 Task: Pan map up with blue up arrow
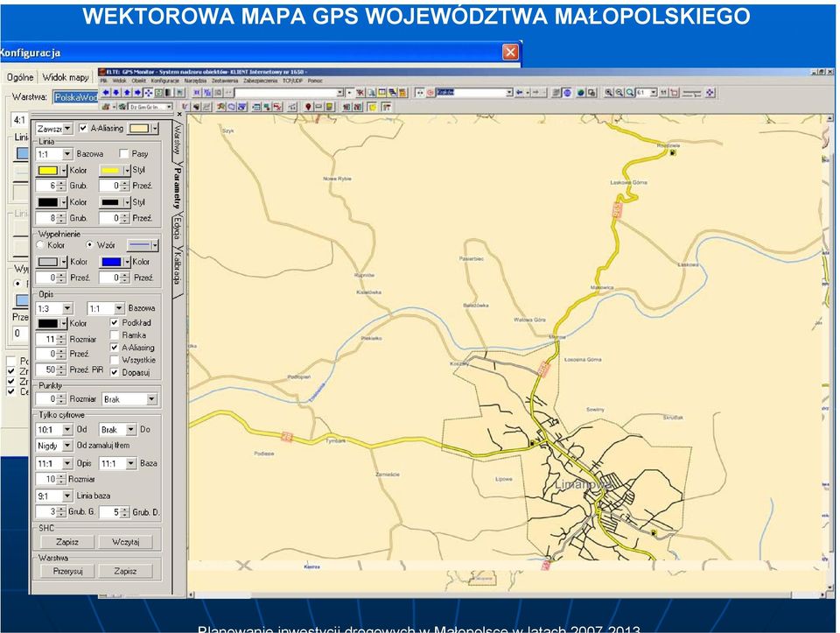click(x=127, y=92)
